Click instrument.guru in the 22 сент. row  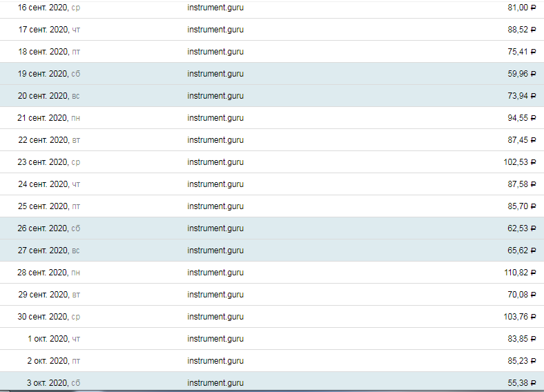click(x=215, y=140)
